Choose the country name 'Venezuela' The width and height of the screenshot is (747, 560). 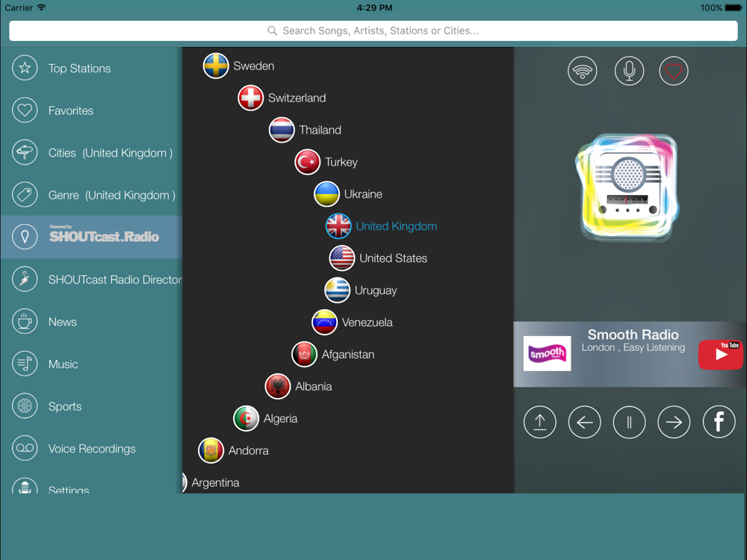pos(368,323)
